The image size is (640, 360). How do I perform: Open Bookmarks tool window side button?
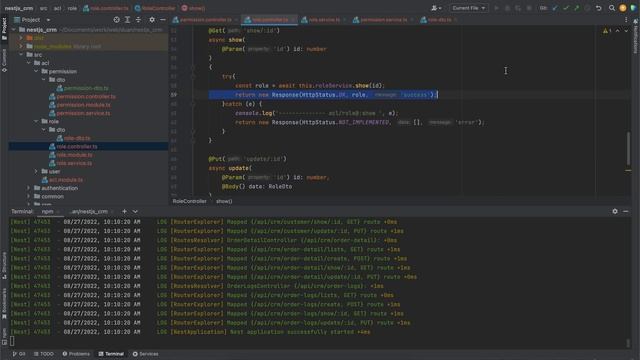(x=4, y=303)
